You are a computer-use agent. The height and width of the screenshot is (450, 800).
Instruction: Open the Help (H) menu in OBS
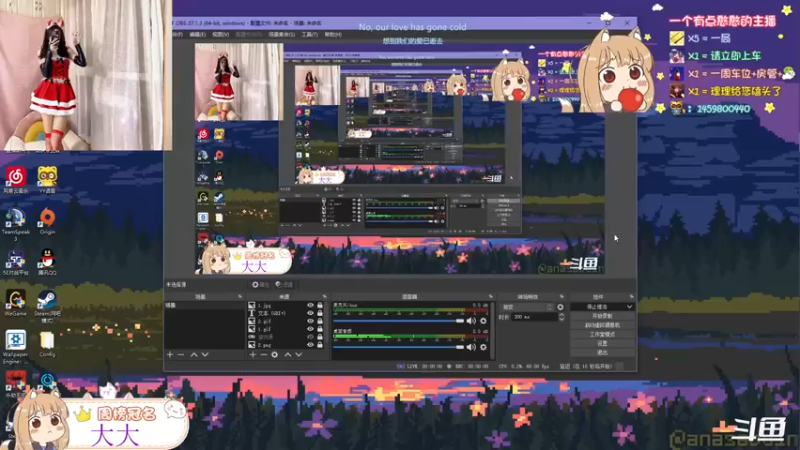pyautogui.click(x=333, y=35)
